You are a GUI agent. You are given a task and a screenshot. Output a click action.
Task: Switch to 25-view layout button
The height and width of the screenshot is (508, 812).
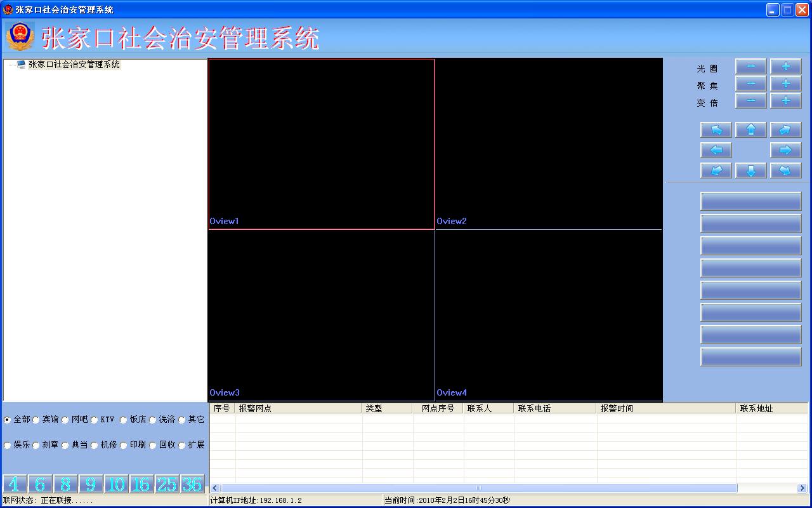tap(167, 485)
